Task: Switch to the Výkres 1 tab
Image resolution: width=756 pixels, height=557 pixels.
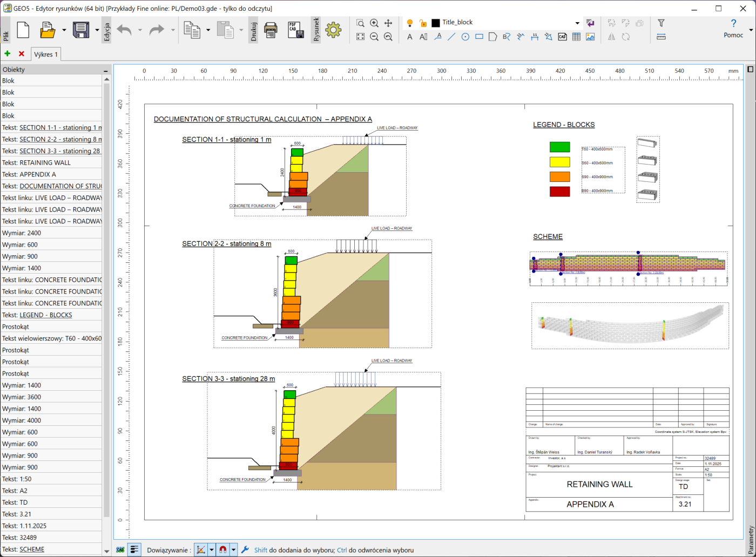Action: (45, 54)
